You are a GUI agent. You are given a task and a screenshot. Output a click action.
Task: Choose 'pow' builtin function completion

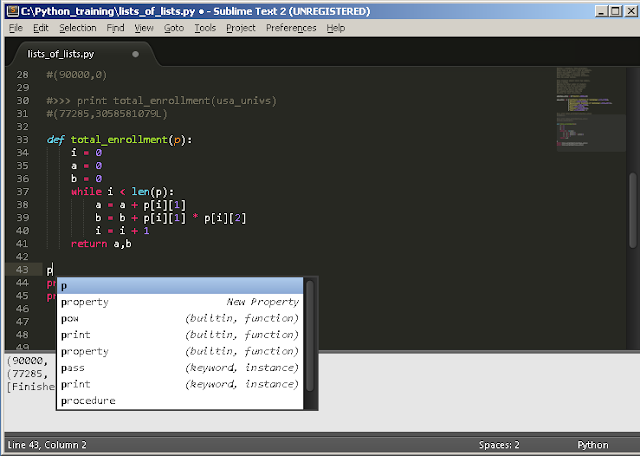[180, 318]
